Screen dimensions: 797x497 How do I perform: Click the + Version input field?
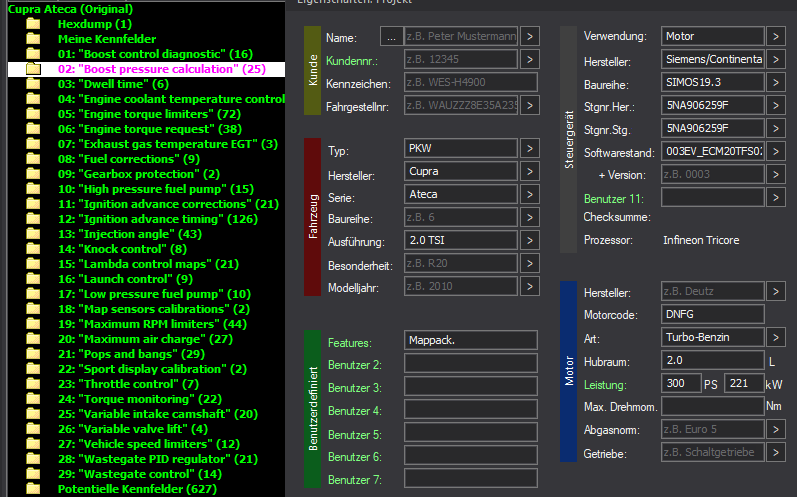click(x=713, y=174)
